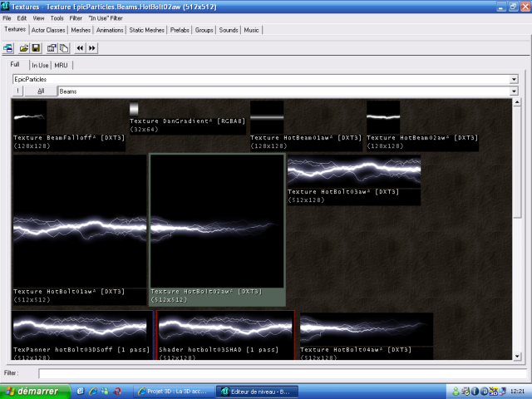Click the docking toggle icon in toolbar
The image size is (532, 399).
coord(7,48)
